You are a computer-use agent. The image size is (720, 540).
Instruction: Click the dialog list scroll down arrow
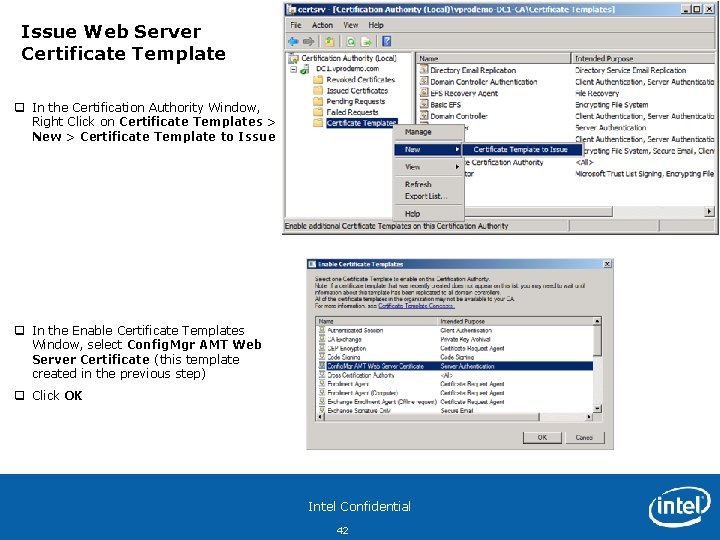tap(597, 408)
